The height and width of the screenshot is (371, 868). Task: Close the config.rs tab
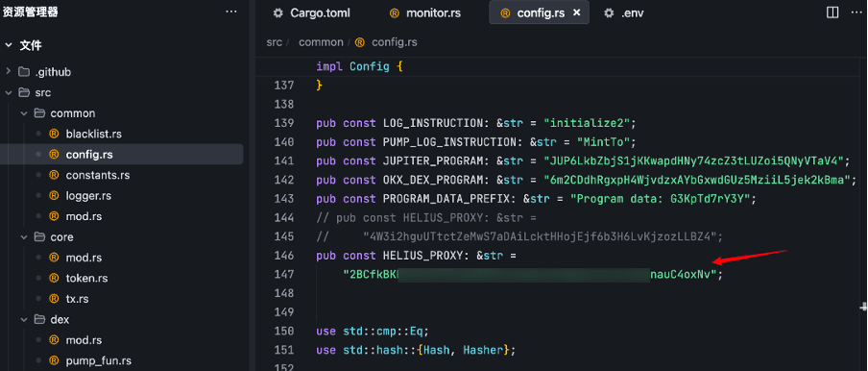tap(577, 12)
